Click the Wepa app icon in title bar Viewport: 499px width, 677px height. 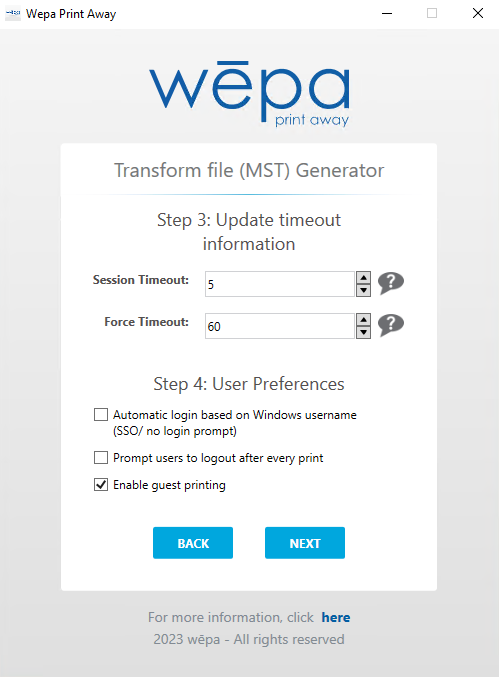pos(13,13)
